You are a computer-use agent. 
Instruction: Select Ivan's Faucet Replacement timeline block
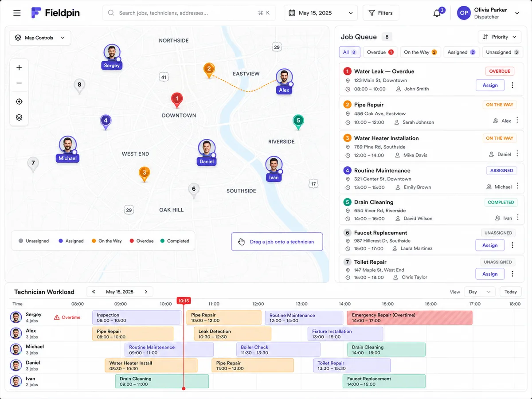point(384,381)
